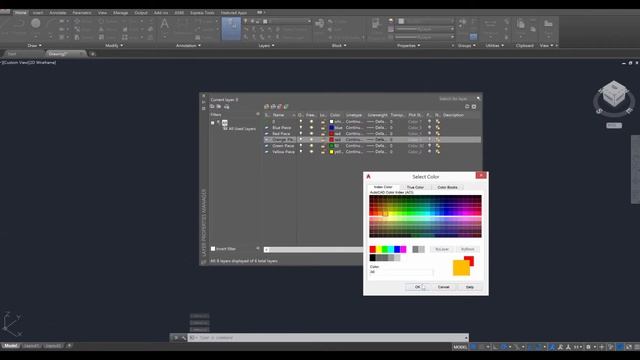
Task: Check the Invert filter checkbox
Action: (x=213, y=249)
